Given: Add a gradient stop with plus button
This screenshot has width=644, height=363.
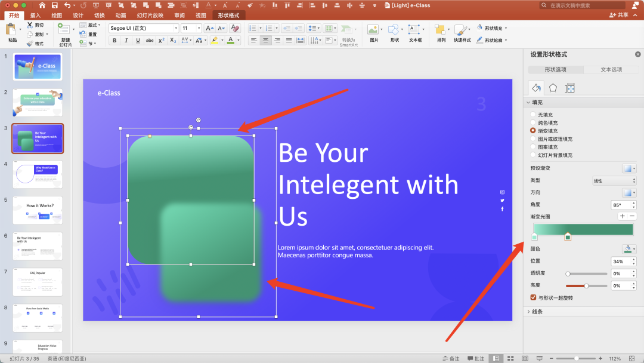Looking at the screenshot, I should (623, 216).
